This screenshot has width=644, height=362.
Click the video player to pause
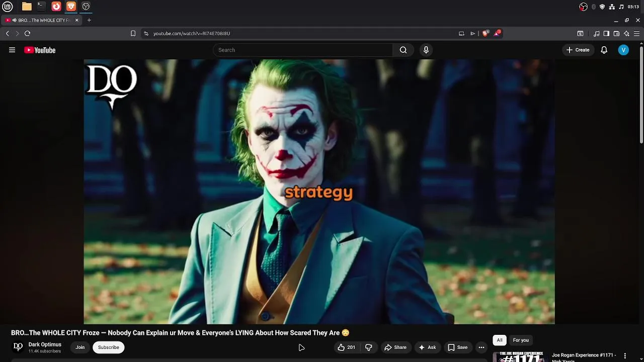[x=319, y=192]
